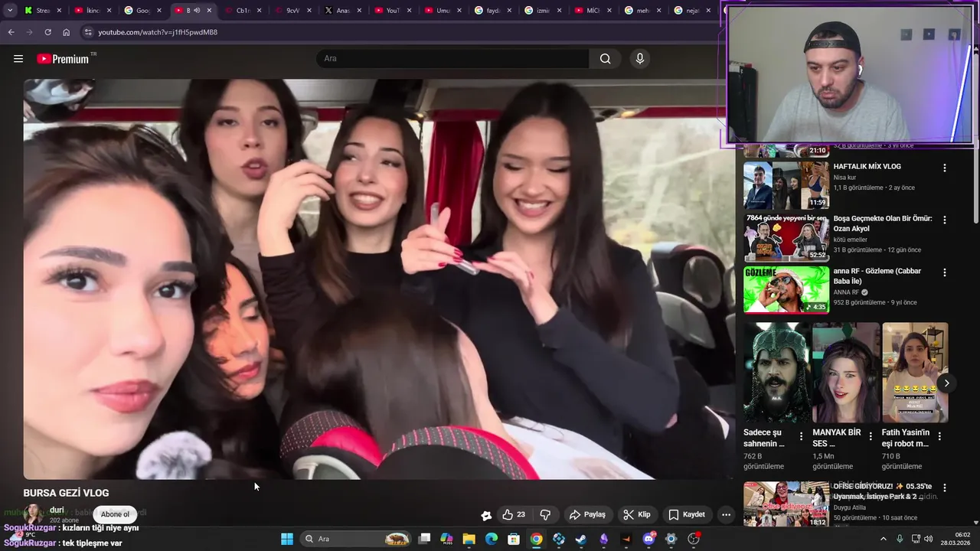Screen dimensions: 980x551
Task: Save the video with Kaydet button
Action: coord(687,515)
